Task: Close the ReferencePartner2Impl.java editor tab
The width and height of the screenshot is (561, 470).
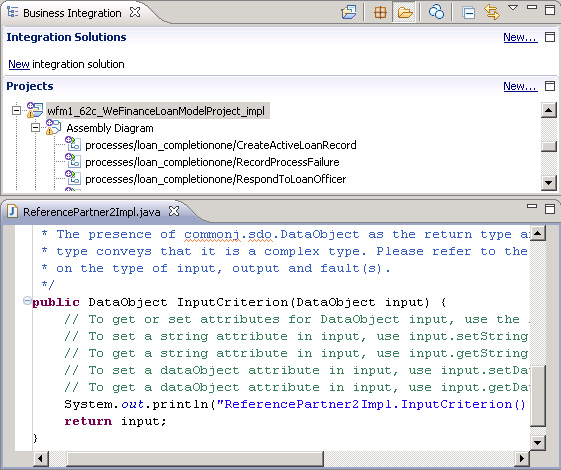Action: tap(174, 211)
